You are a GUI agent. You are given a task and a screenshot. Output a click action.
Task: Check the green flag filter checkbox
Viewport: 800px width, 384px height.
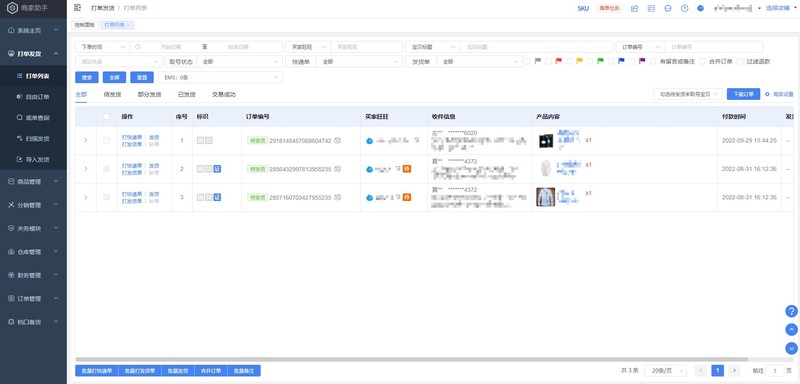coord(590,61)
